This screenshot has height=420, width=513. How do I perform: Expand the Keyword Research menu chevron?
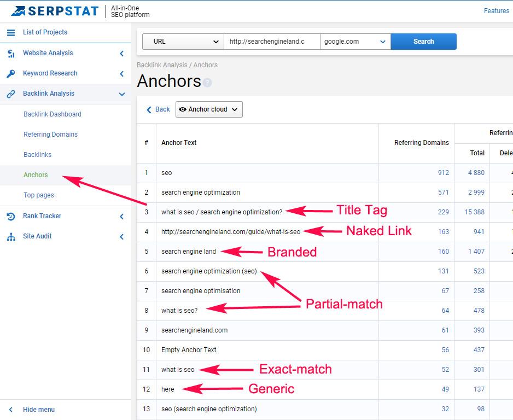click(x=122, y=74)
